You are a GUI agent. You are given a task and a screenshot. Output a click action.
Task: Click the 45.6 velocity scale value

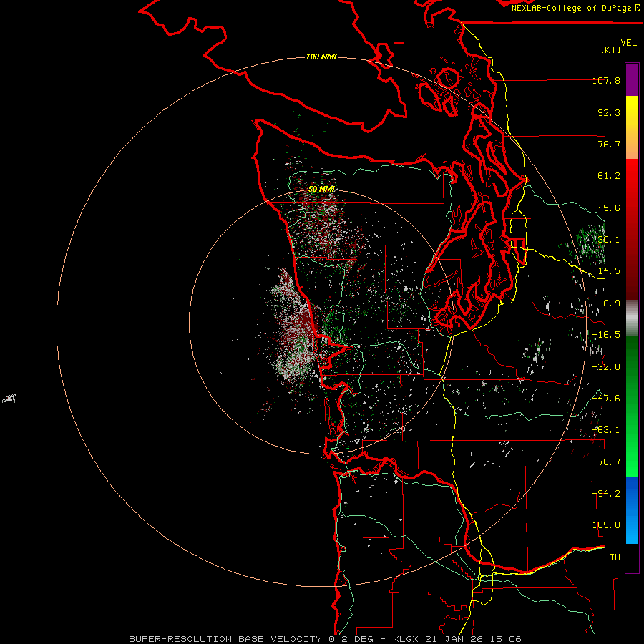pos(609,208)
